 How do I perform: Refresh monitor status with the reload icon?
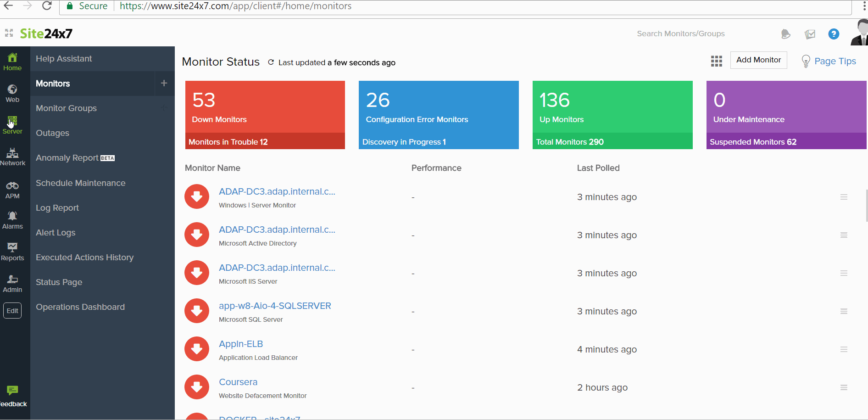(271, 62)
